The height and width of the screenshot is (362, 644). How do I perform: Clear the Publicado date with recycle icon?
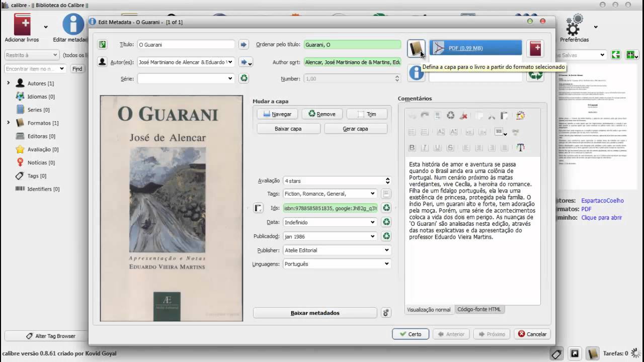pyautogui.click(x=386, y=236)
